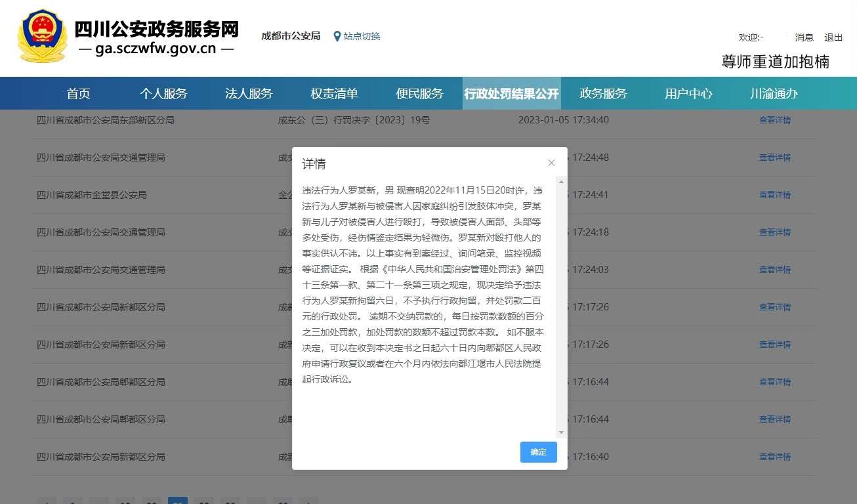This screenshot has width=857, height=504.
Task: Click the Sichuan police badge logo
Action: 41,36
